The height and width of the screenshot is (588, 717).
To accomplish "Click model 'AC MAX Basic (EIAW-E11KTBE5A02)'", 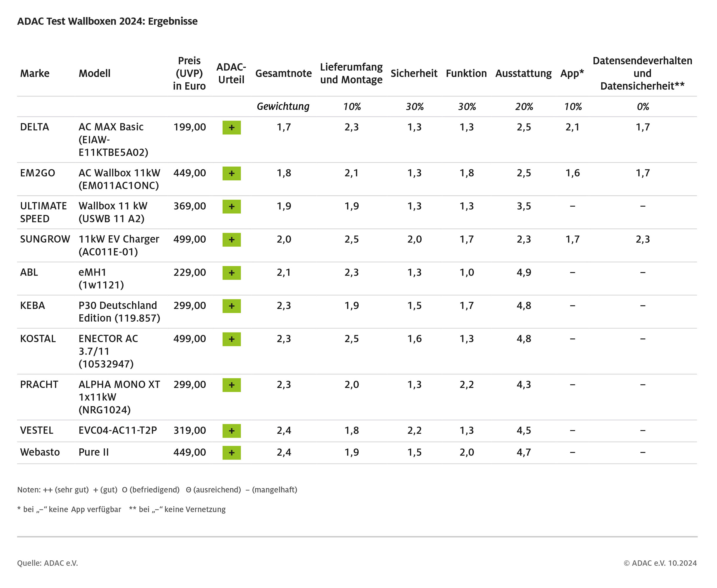I will pos(114,140).
